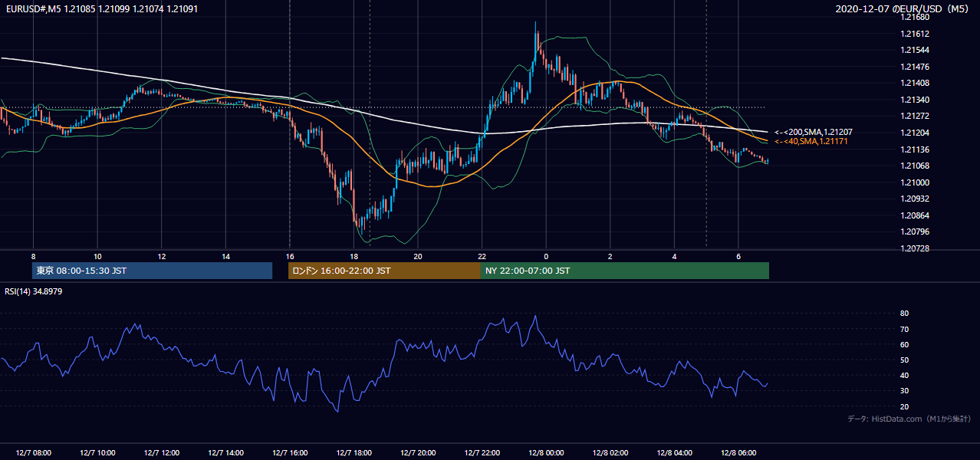Click the 12/7 14:00 time label

click(225, 453)
